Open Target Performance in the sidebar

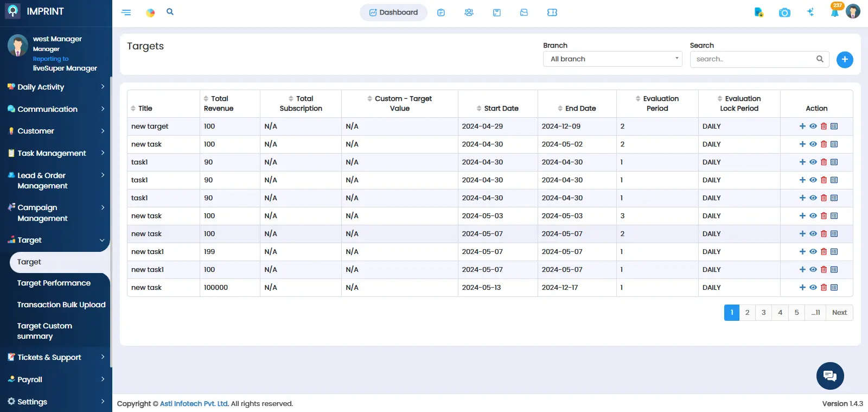[x=54, y=283]
